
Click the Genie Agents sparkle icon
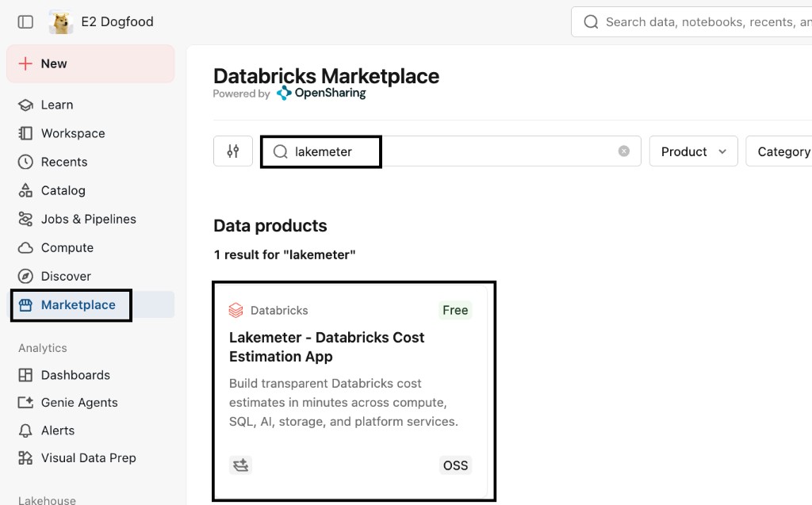point(25,403)
